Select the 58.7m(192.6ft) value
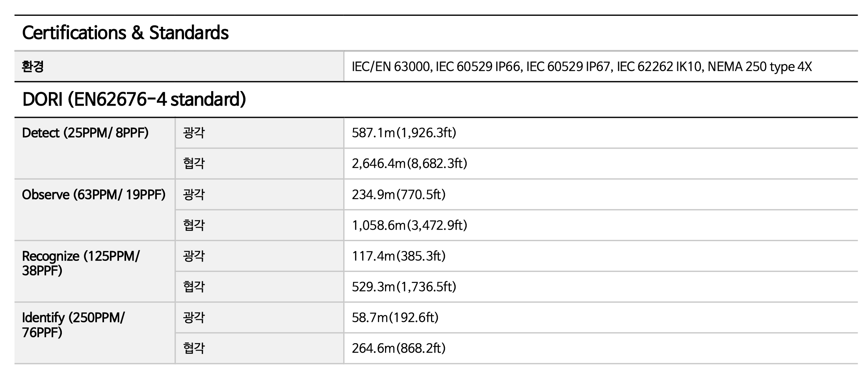Image resolution: width=868 pixels, height=383 pixels. pos(395,318)
